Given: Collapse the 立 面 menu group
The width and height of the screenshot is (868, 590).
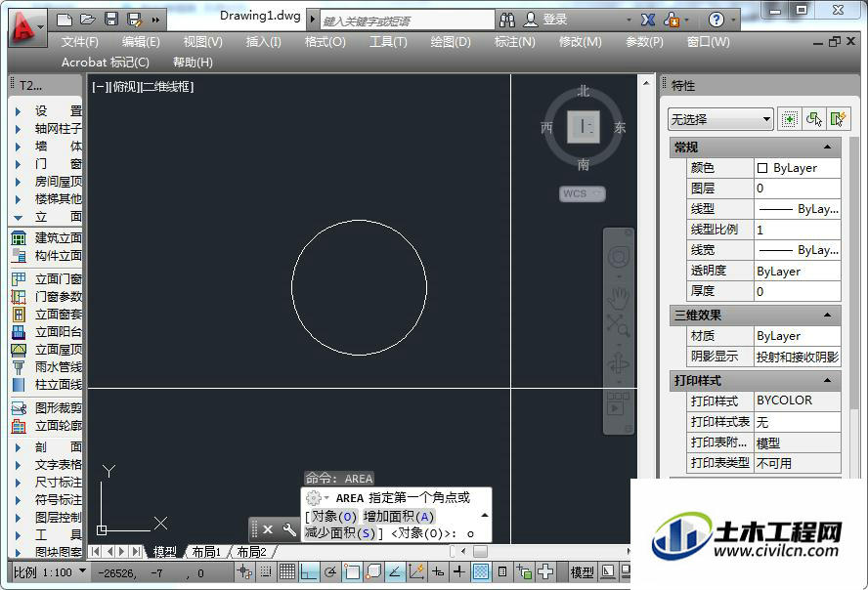Looking at the screenshot, I should (x=18, y=218).
